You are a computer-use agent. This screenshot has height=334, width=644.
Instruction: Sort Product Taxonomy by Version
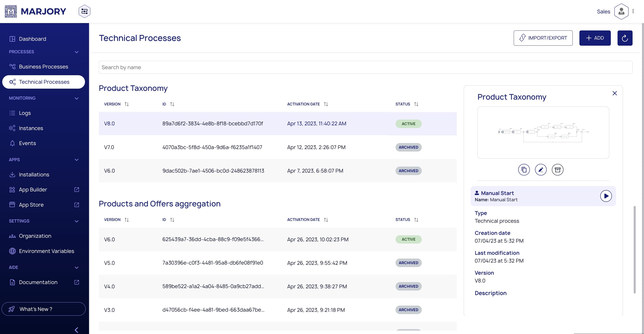[126, 104]
